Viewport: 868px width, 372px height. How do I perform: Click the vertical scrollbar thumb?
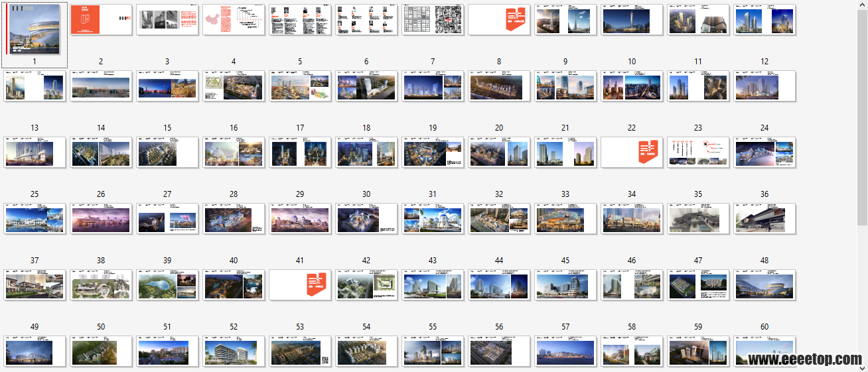click(862, 118)
